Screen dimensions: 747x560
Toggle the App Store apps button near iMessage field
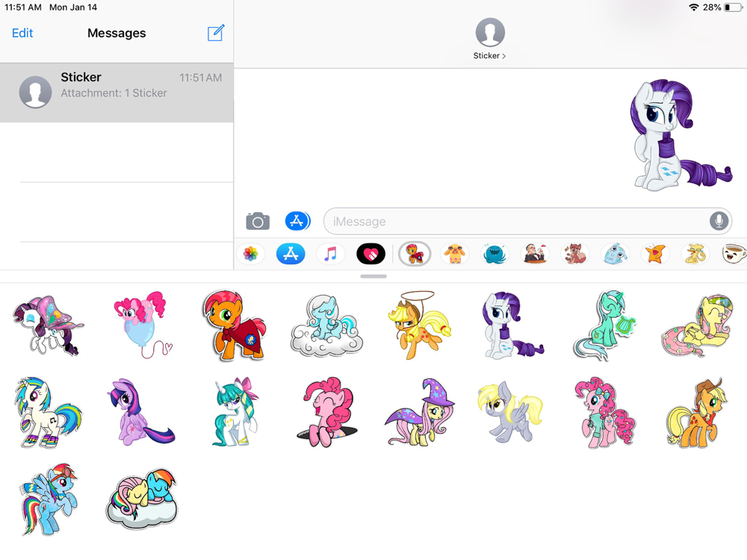pos(297,221)
